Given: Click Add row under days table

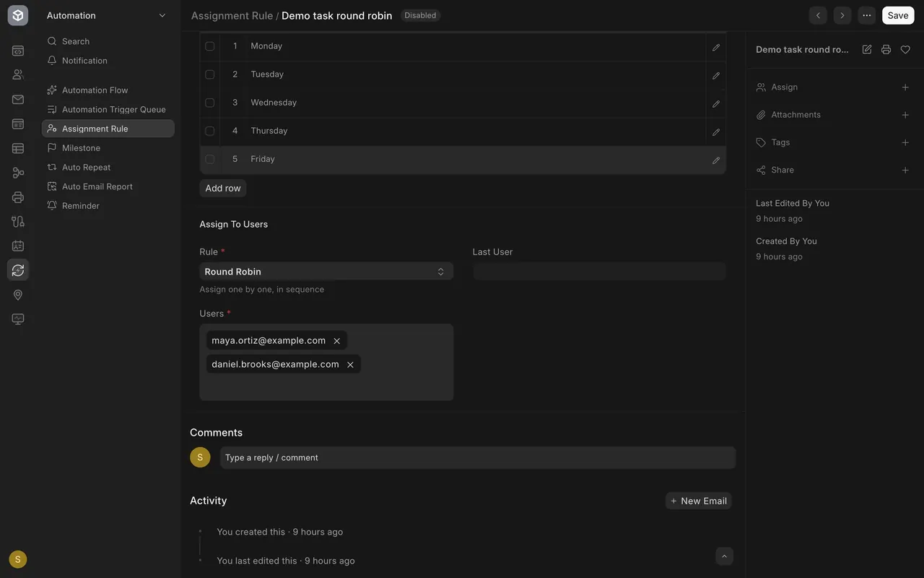Looking at the screenshot, I should coord(223,189).
